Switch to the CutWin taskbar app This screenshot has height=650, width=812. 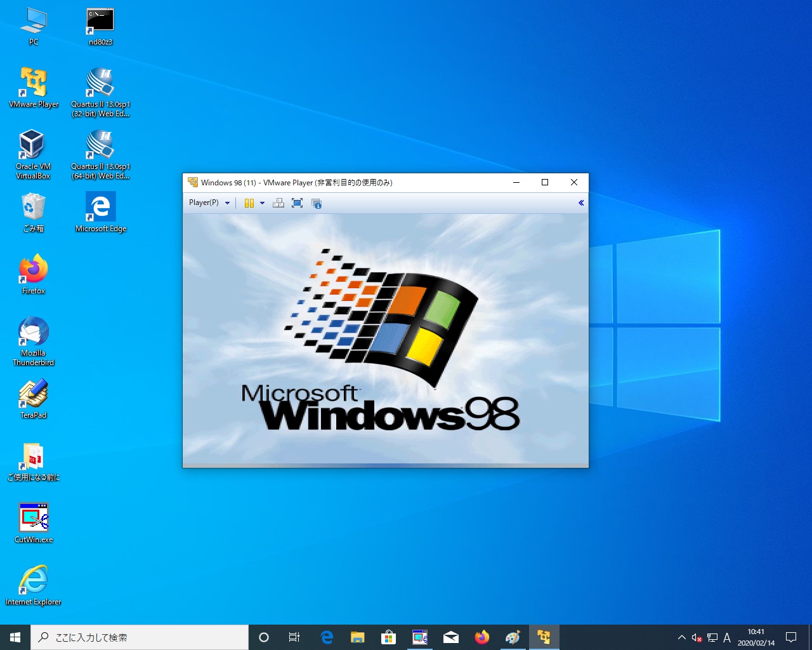(x=420, y=637)
